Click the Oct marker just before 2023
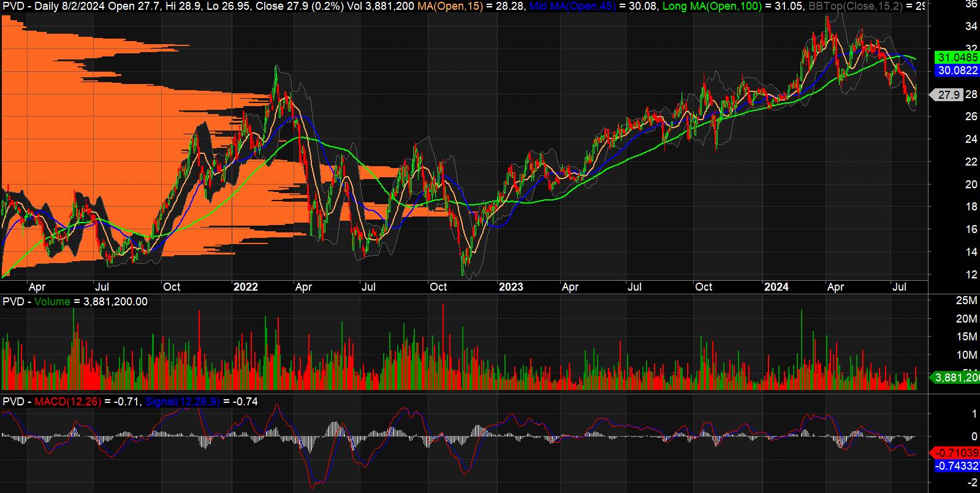 438,287
